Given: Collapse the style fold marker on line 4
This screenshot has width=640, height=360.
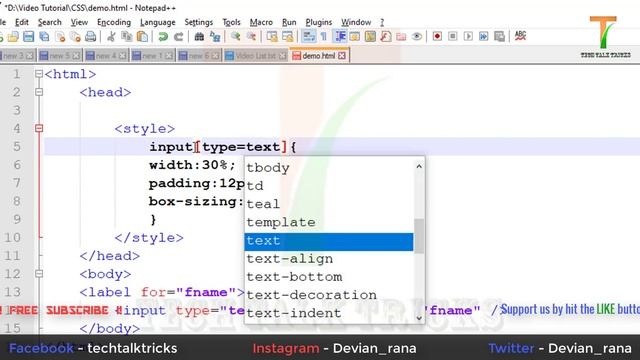Looking at the screenshot, I should 39,129.
